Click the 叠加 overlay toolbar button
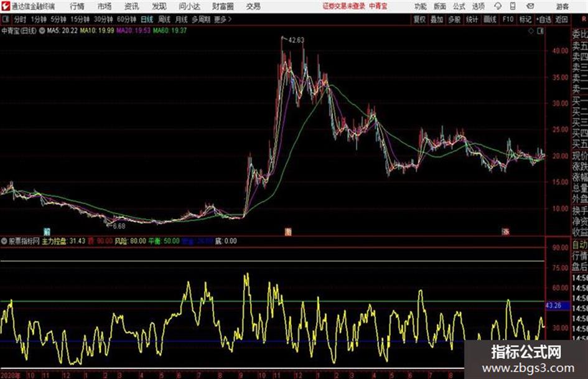588x379 pixels. pos(437,19)
